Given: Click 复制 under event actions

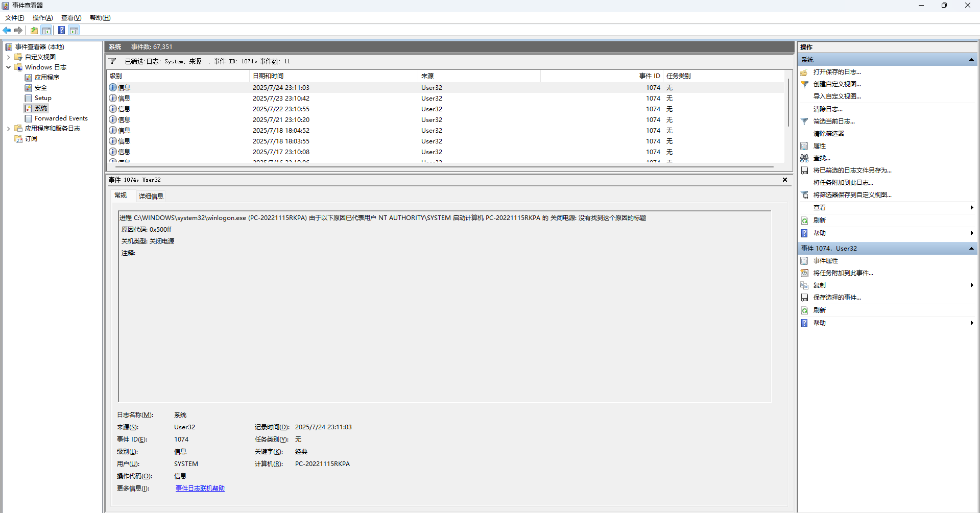Looking at the screenshot, I should [x=820, y=285].
